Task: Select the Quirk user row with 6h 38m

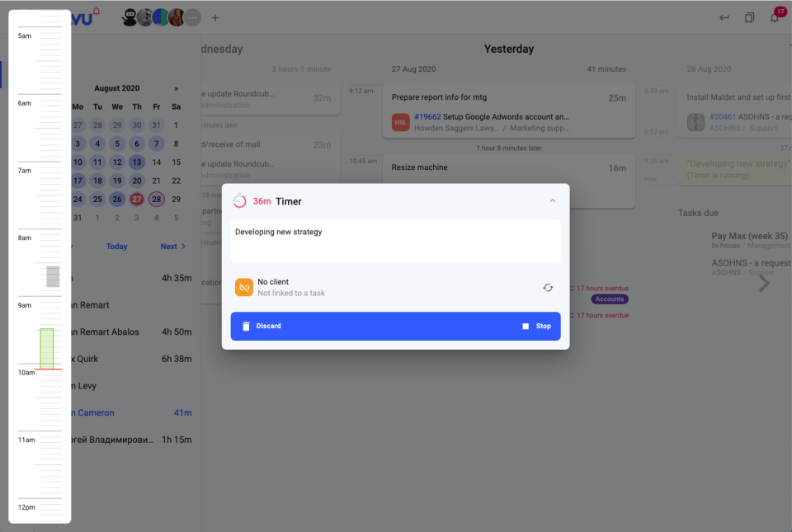Action: (131, 359)
